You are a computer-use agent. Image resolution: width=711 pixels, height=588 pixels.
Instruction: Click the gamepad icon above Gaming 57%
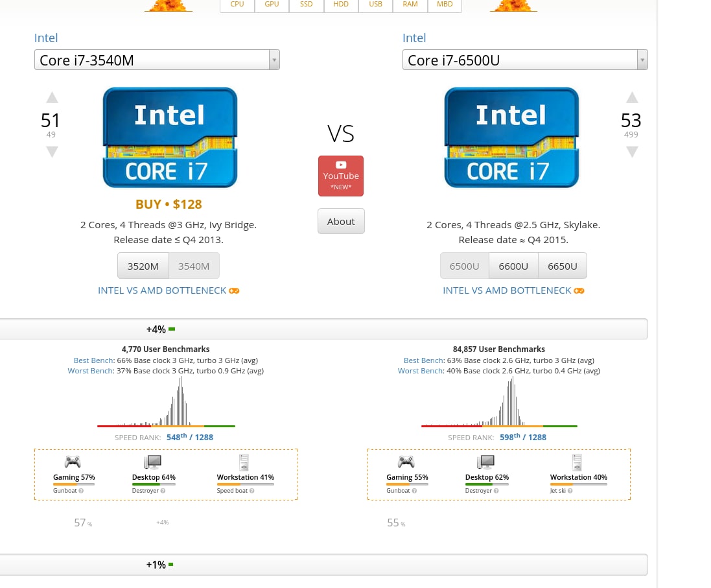[73, 462]
